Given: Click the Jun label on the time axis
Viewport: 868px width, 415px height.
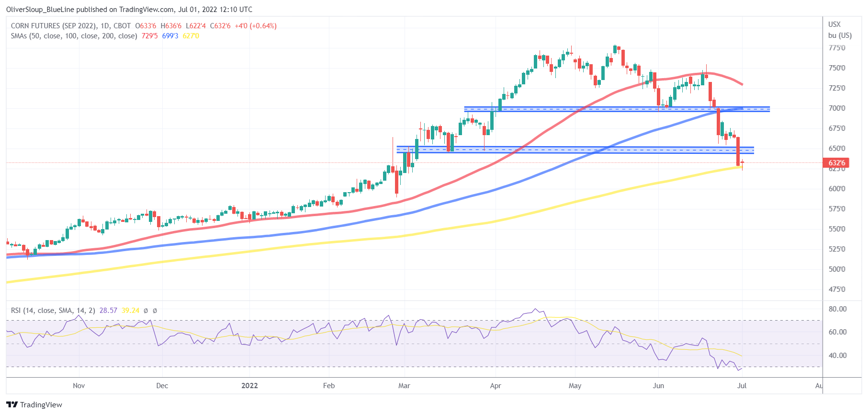Looking at the screenshot, I should click(x=658, y=386).
